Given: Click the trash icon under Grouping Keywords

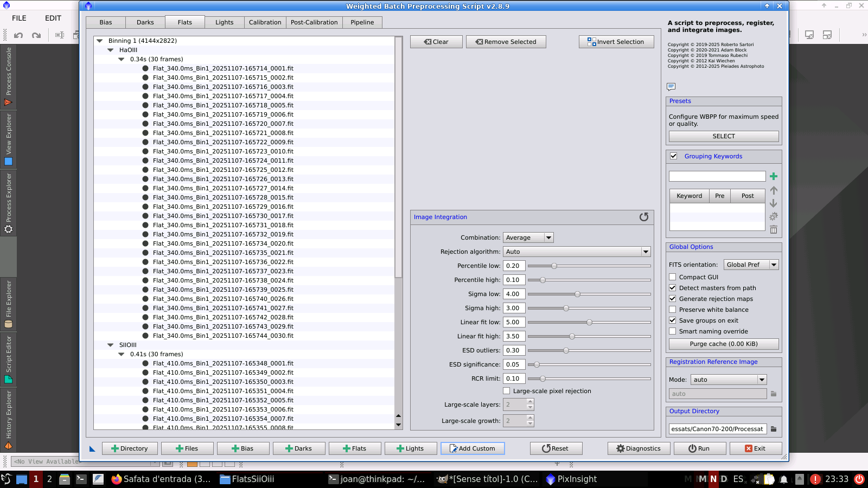Looking at the screenshot, I should 774,229.
